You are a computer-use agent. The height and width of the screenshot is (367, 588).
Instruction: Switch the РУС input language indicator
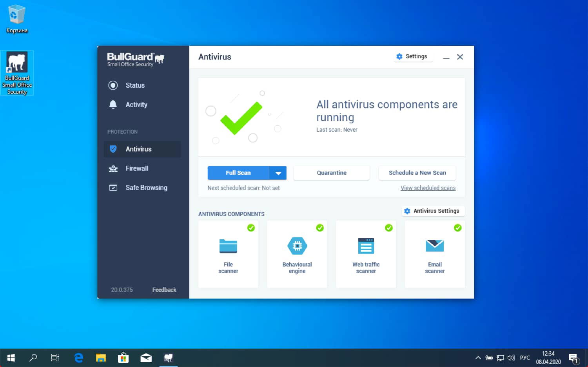525,358
